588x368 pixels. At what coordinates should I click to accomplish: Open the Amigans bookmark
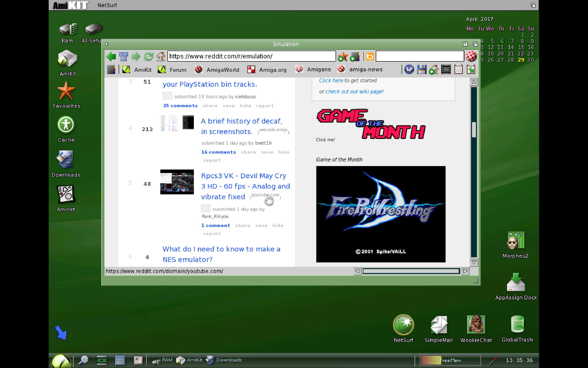tap(313, 70)
